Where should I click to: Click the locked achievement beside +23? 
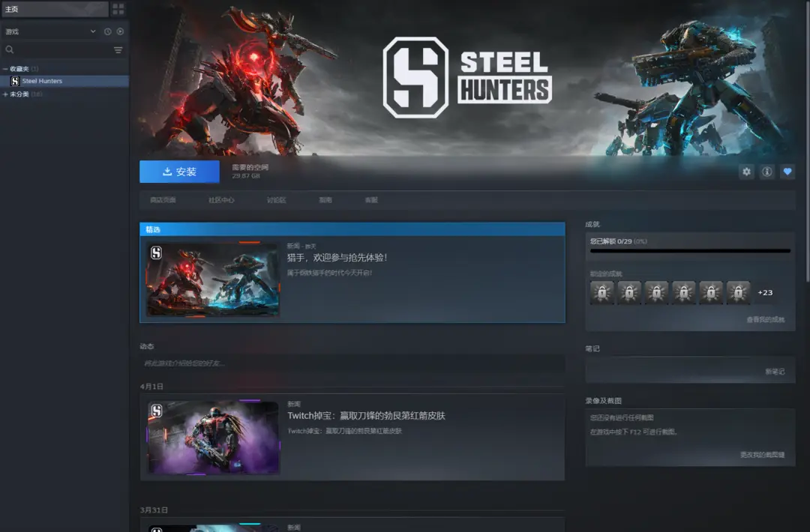738,292
